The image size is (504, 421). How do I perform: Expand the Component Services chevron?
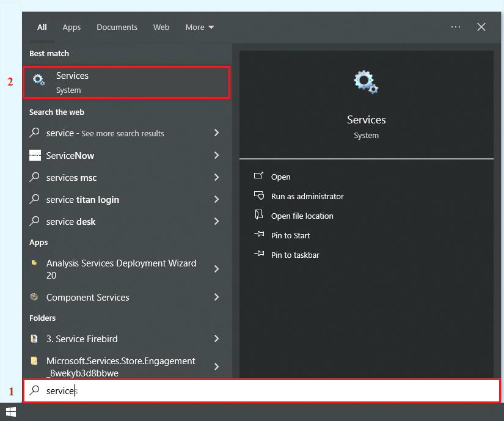click(x=216, y=298)
